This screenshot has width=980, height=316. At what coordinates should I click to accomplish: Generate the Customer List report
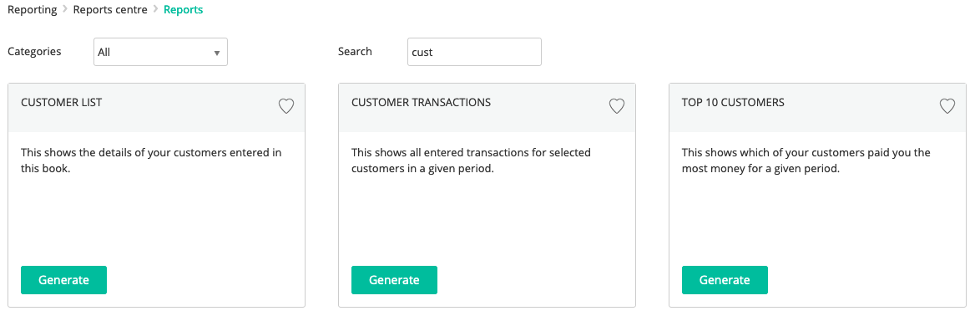(x=63, y=280)
